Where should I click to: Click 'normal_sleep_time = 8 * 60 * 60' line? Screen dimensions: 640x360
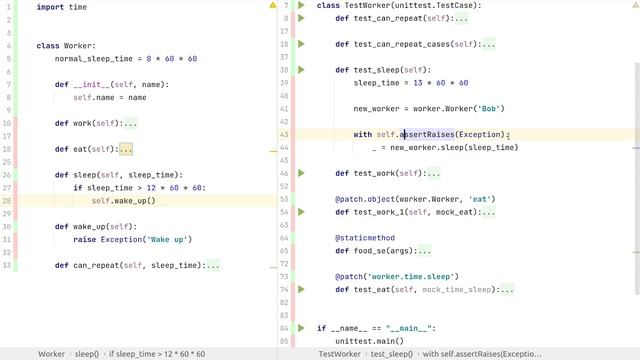pyautogui.click(x=126, y=59)
